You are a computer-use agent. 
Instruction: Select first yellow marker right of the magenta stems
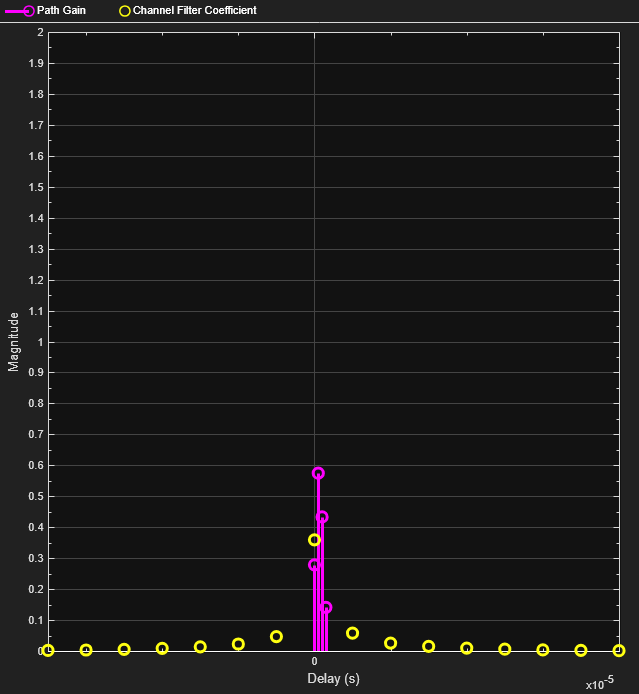click(x=352, y=633)
